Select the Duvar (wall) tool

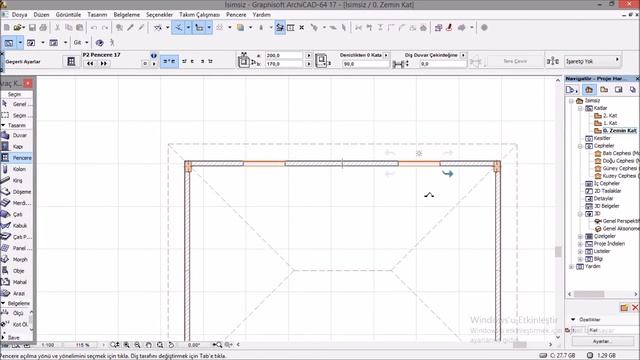click(x=16, y=135)
